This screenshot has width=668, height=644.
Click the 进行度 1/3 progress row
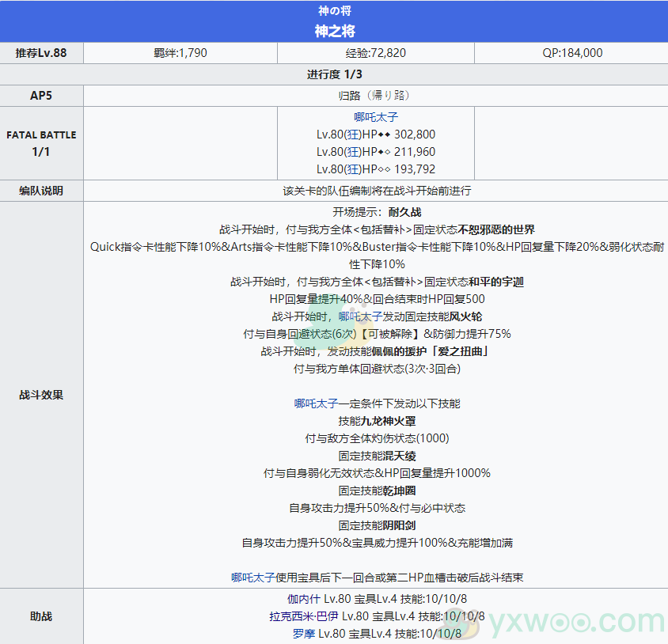pyautogui.click(x=334, y=74)
